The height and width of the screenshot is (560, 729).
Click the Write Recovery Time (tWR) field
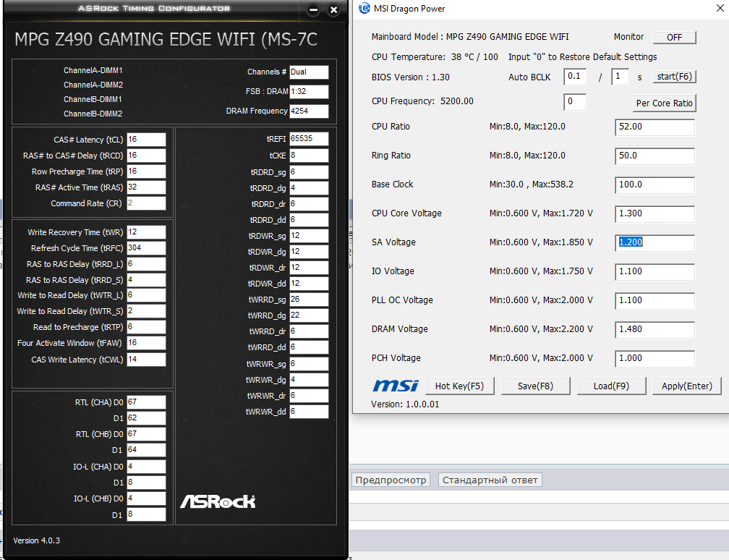[146, 232]
